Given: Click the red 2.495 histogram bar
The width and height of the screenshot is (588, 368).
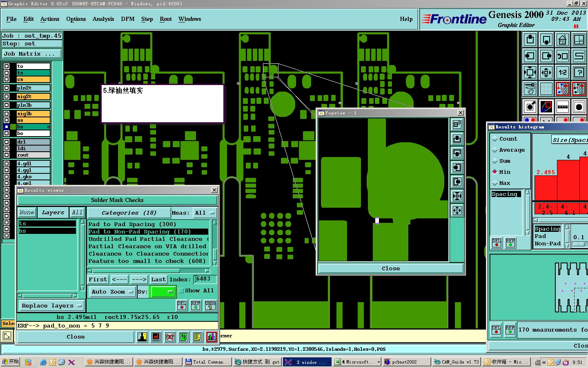Looking at the screenshot, I should 546,188.
